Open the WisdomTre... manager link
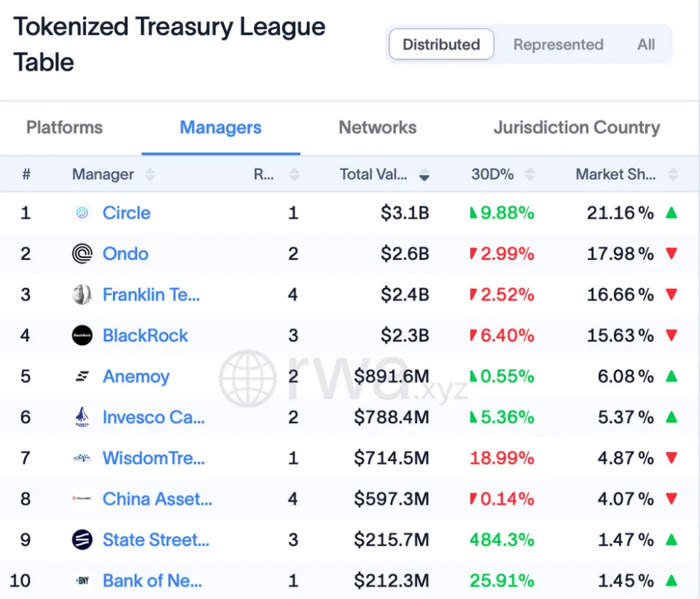 154,458
